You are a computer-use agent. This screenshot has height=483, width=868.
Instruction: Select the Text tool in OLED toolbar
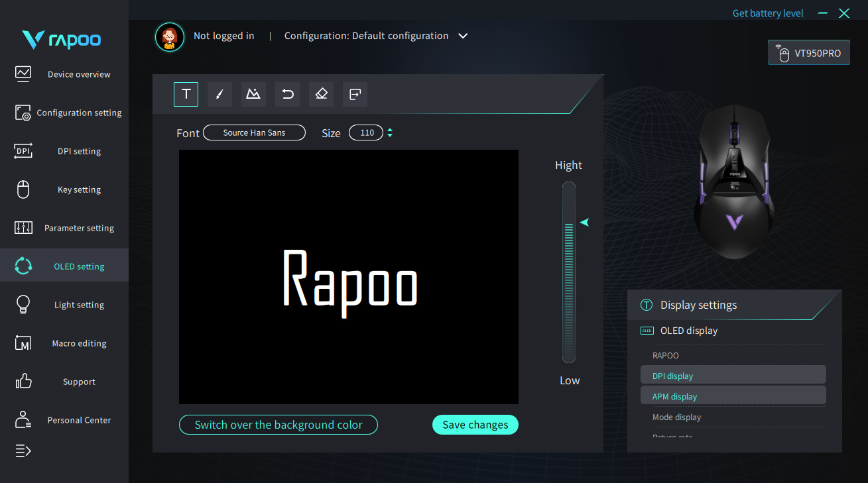coord(186,94)
